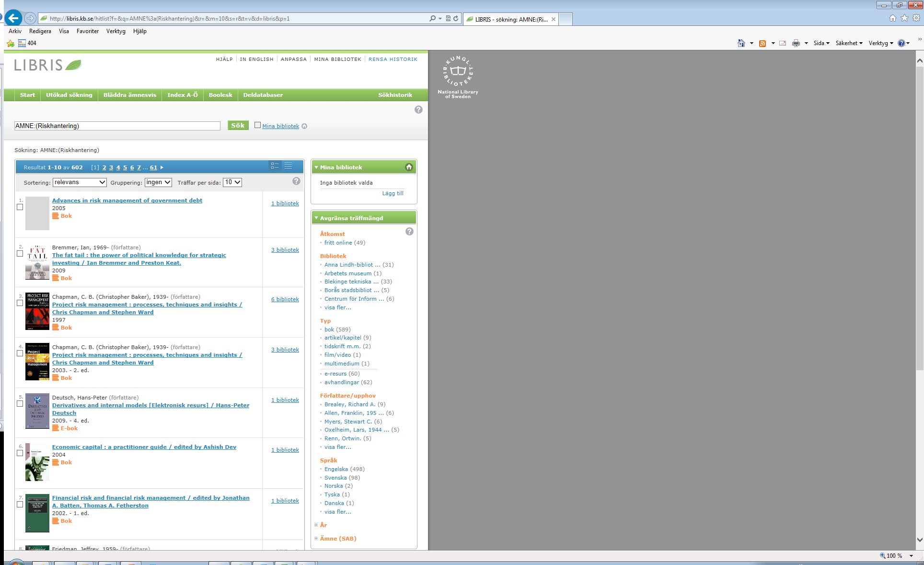Open the browser settings gear icon

coord(916,18)
